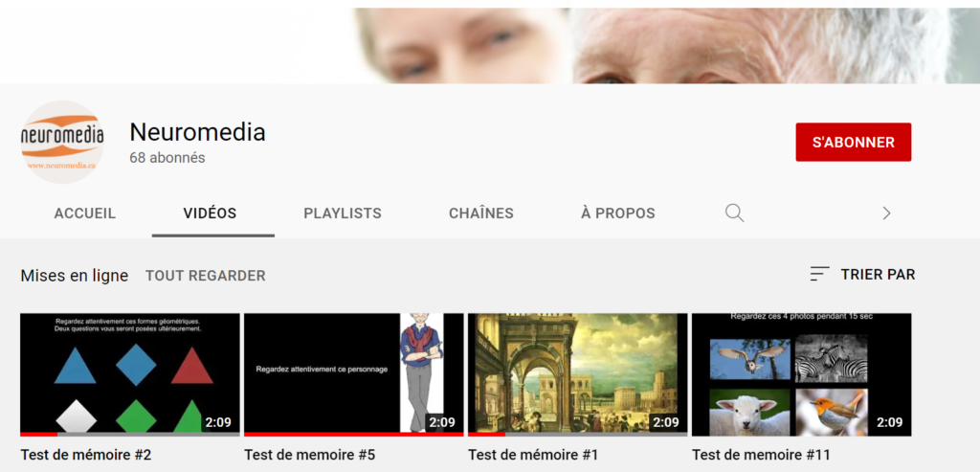Click the Test de memoire #5 title
This screenshot has width=980, height=472.
click(310, 455)
